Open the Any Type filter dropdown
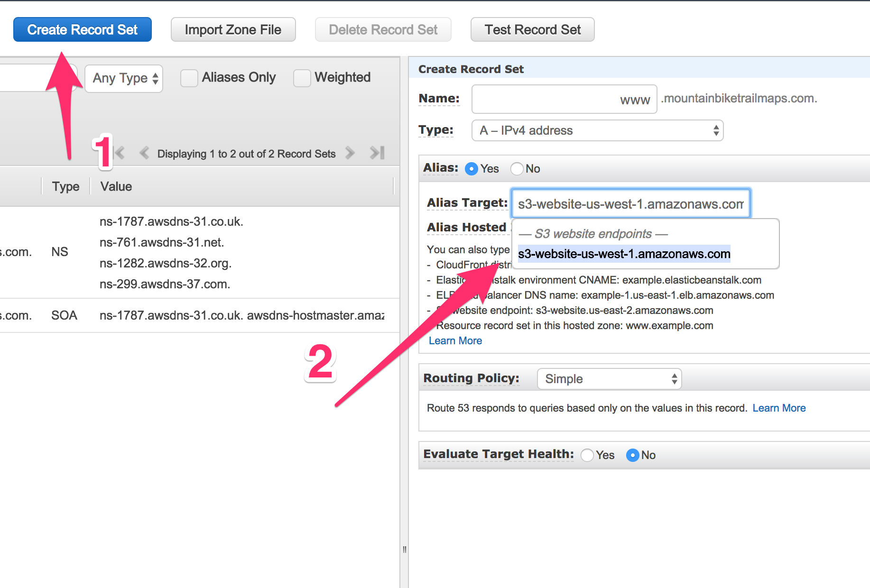This screenshot has height=588, width=870. [124, 78]
